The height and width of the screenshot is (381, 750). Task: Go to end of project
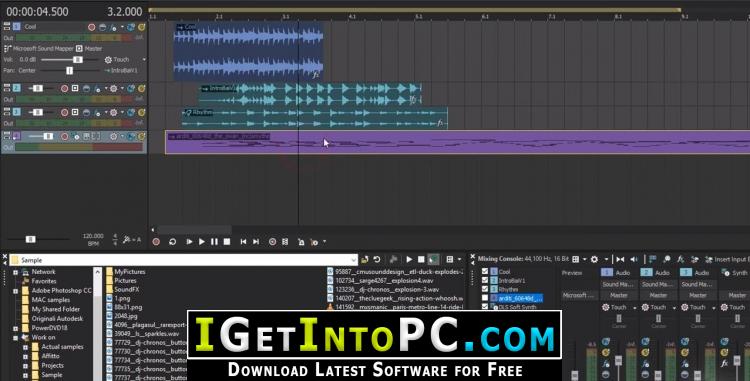[x=256, y=242]
